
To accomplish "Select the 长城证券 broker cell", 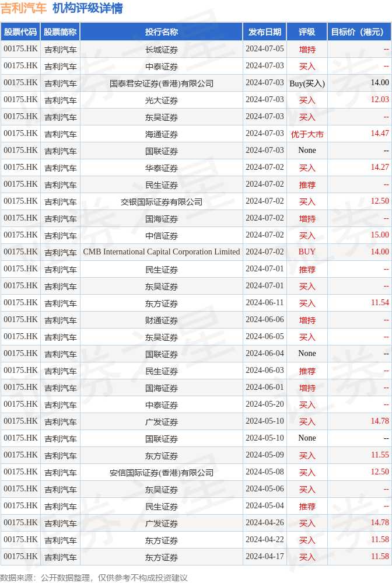I will tap(161, 50).
